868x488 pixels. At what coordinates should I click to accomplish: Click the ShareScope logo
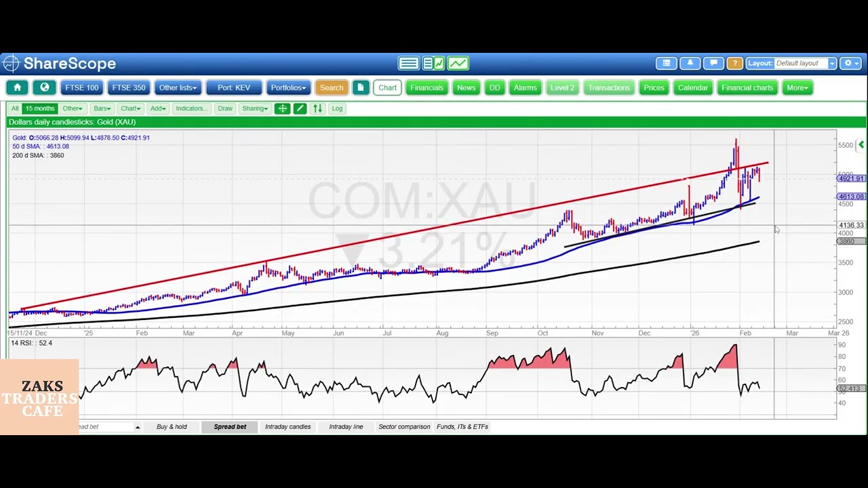point(59,64)
